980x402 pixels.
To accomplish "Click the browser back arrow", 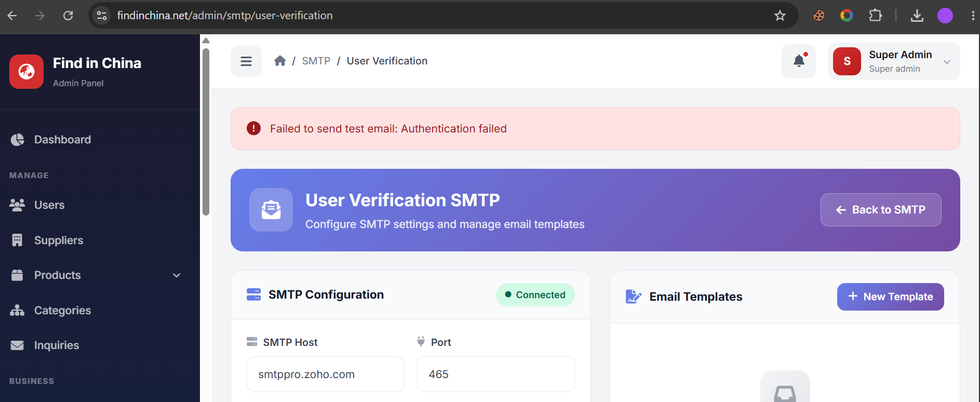I will 12,16.
